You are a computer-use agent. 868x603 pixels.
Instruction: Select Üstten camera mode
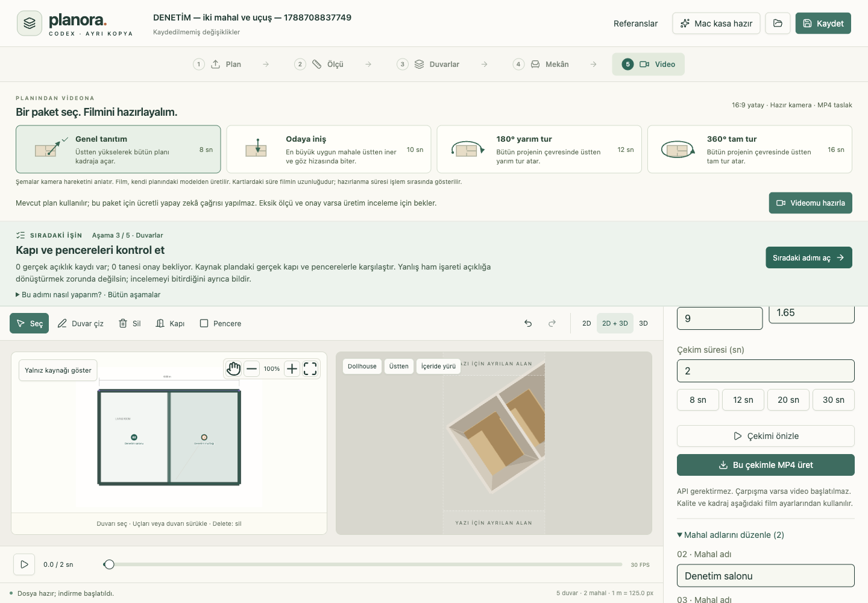(x=398, y=366)
